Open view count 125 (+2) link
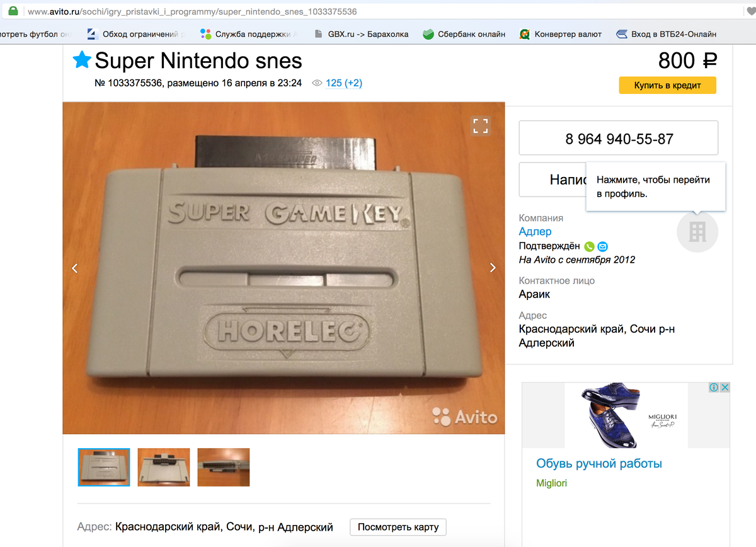 (344, 83)
